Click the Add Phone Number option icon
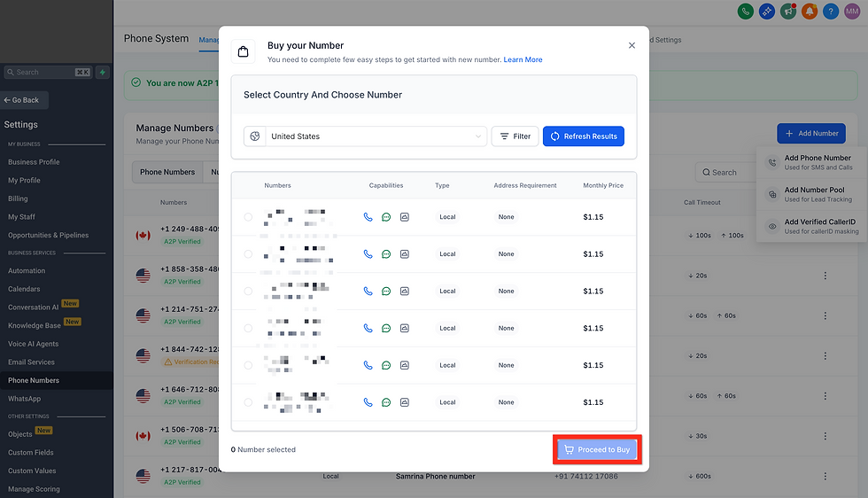This screenshot has width=868, height=498. coord(772,162)
